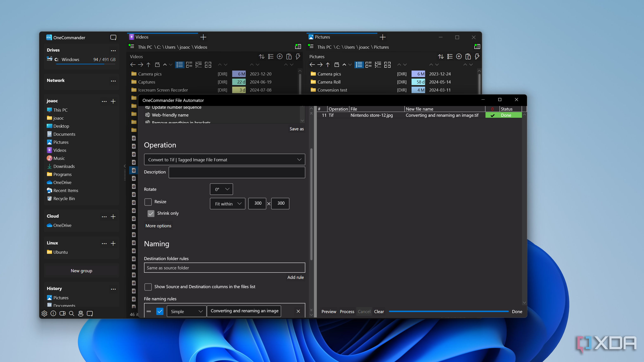The width and height of the screenshot is (644, 362).
Task: Click the Clear button
Action: point(379,311)
